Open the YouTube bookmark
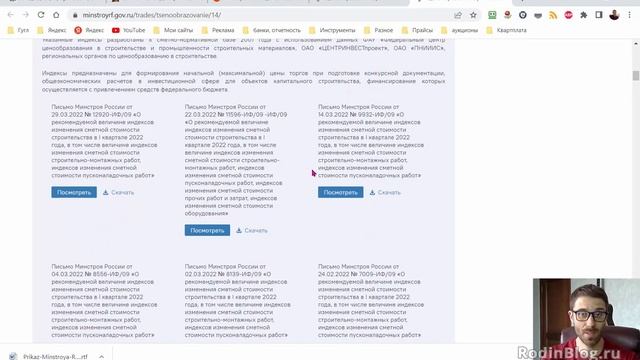640x360 pixels. [x=129, y=30]
